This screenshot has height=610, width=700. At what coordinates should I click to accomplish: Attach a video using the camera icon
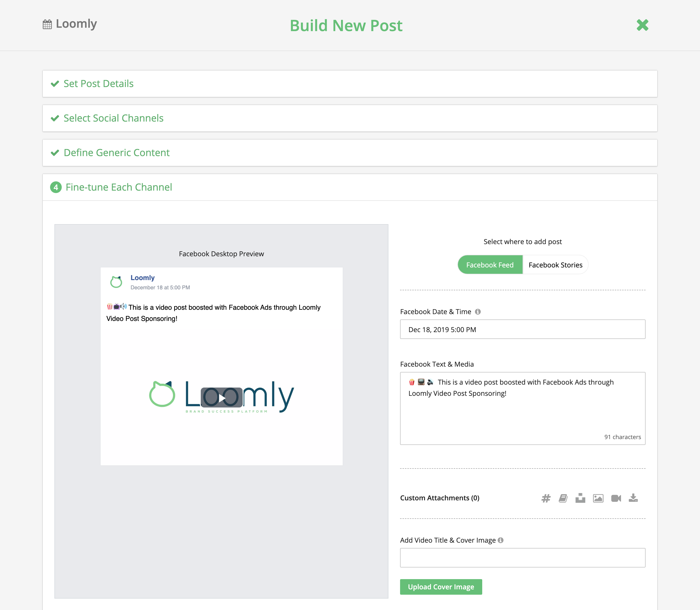click(616, 498)
